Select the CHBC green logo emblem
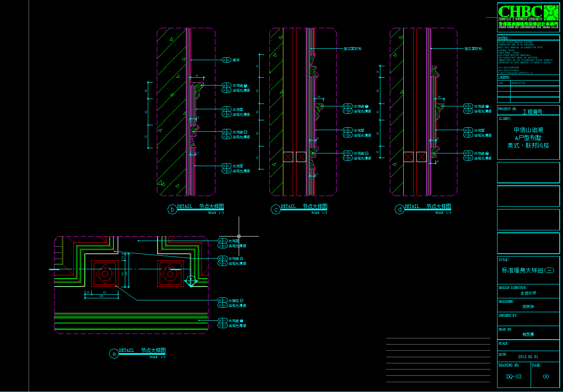 pos(551,13)
